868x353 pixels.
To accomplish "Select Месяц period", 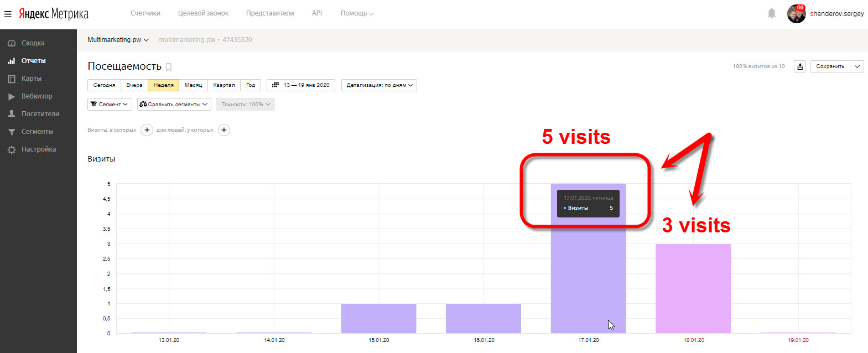I will tap(194, 85).
